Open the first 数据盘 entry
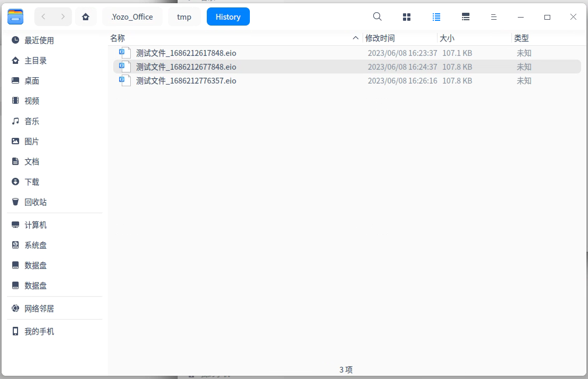 55,265
